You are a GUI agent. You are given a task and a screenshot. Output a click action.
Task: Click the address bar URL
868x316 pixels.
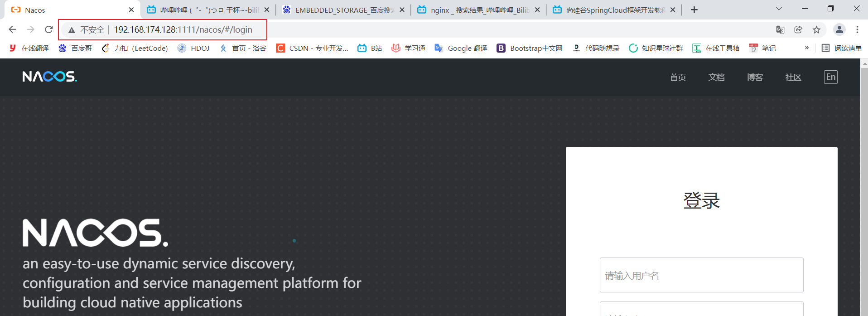pyautogui.click(x=183, y=30)
